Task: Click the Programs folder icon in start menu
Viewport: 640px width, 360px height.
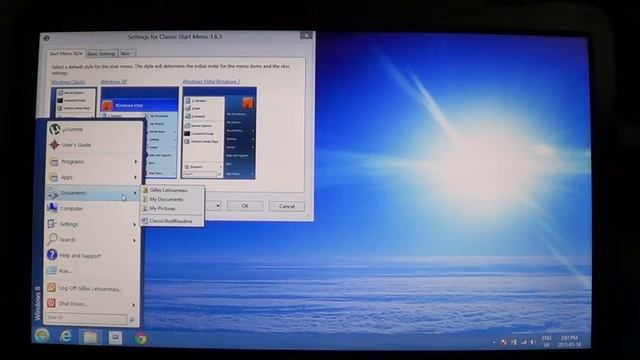Action: [53, 162]
